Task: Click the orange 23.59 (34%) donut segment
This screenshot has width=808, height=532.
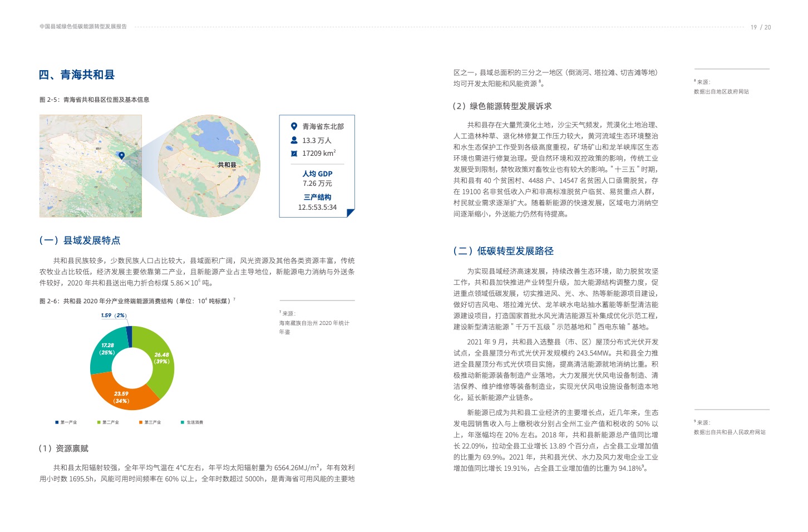Action: (x=121, y=396)
